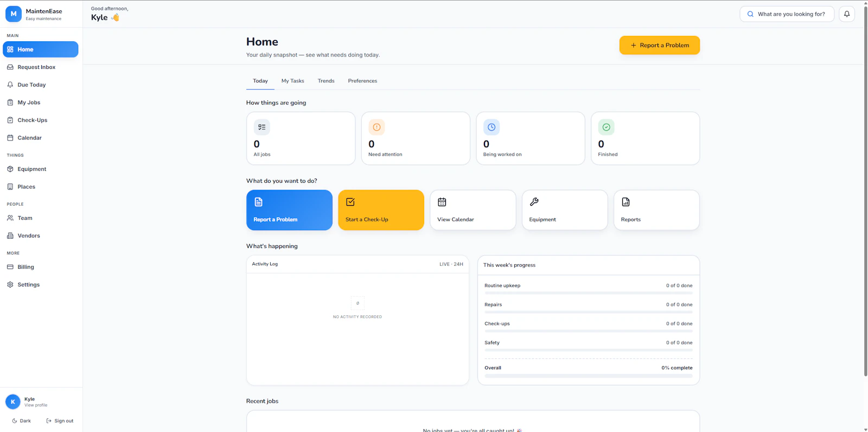Click the 'Finished' card label

[x=608, y=155]
